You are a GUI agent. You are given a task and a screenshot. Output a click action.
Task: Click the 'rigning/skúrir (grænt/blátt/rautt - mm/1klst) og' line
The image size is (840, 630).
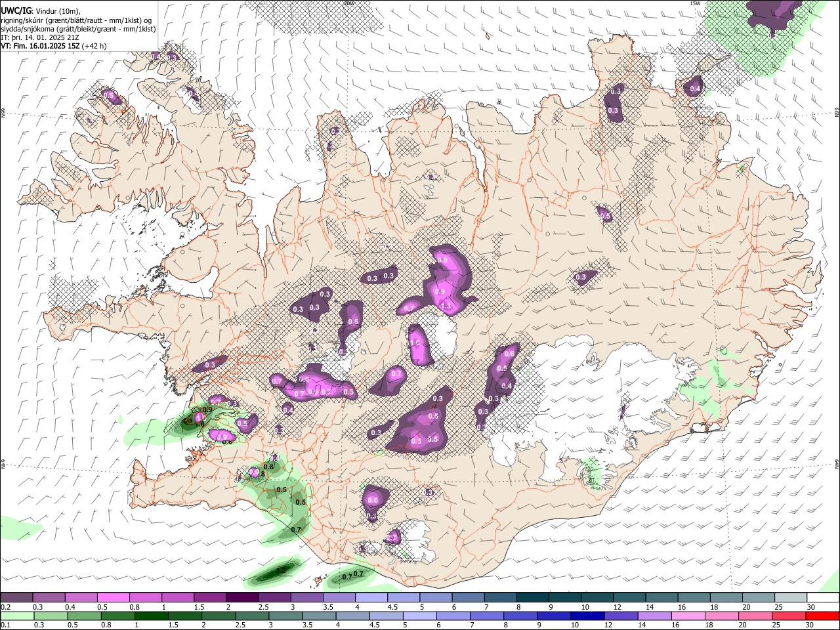(x=76, y=20)
